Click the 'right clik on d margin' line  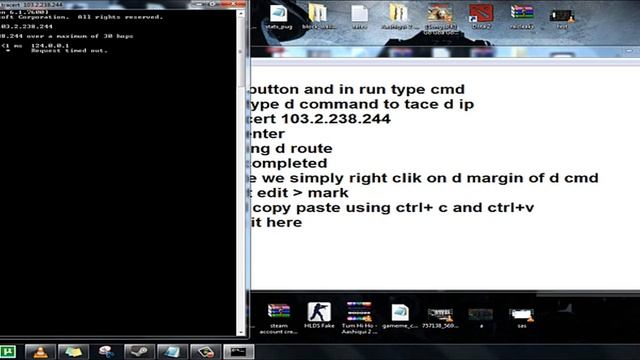424,178
